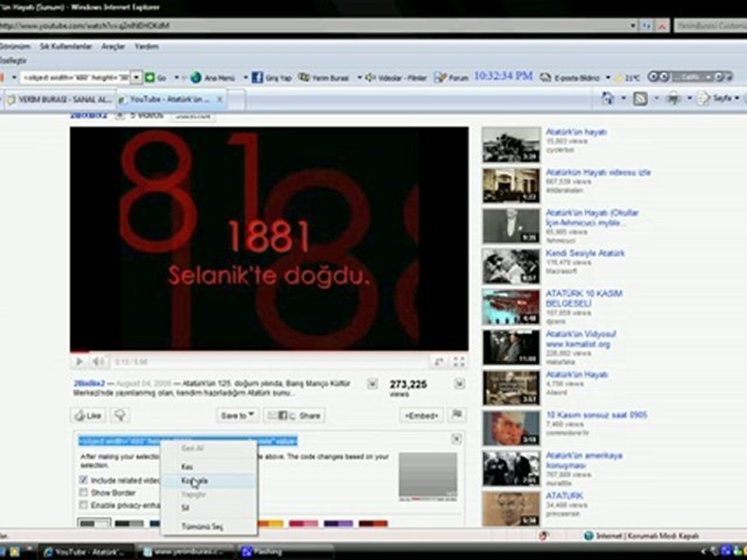This screenshot has height=560, width=747.
Task: Expand the Ana Menü dropdown arrow
Action: pos(245,77)
